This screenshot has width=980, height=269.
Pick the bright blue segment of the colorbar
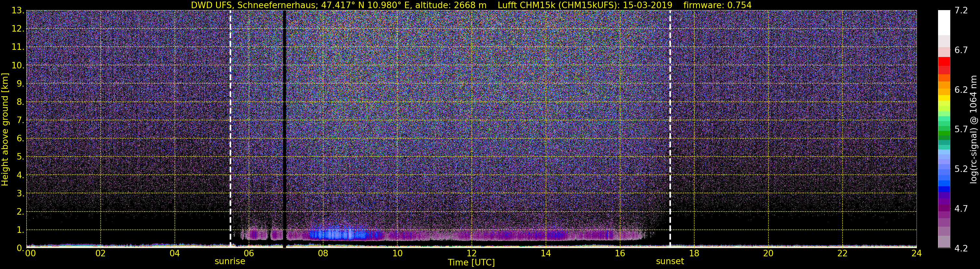944,184
